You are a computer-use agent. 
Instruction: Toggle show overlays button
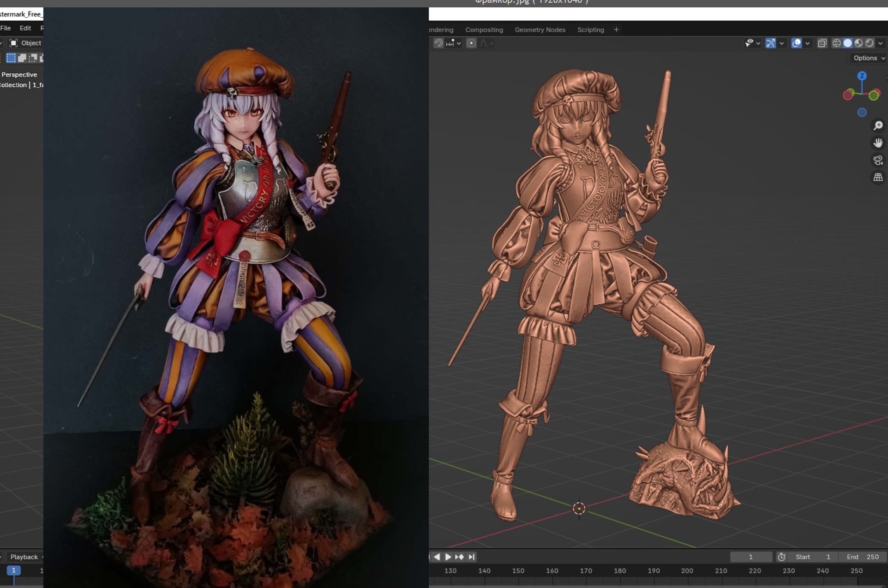click(796, 43)
